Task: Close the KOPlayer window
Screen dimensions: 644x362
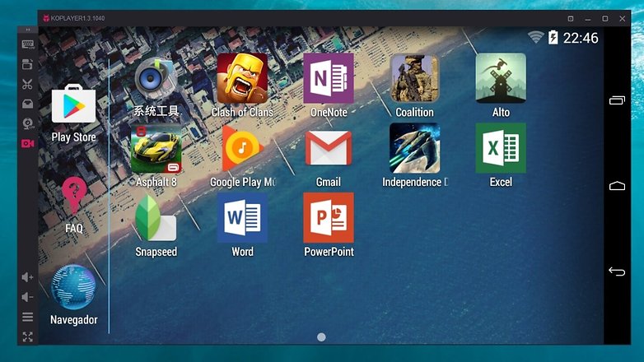Action: [x=623, y=18]
